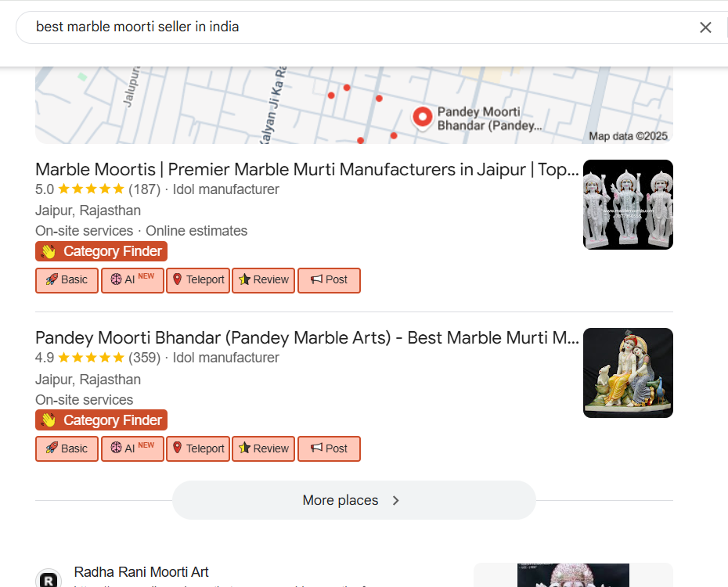Open the Pandey Moorti Radha Krishna thumbnail
The height and width of the screenshot is (587, 728).
tap(628, 373)
